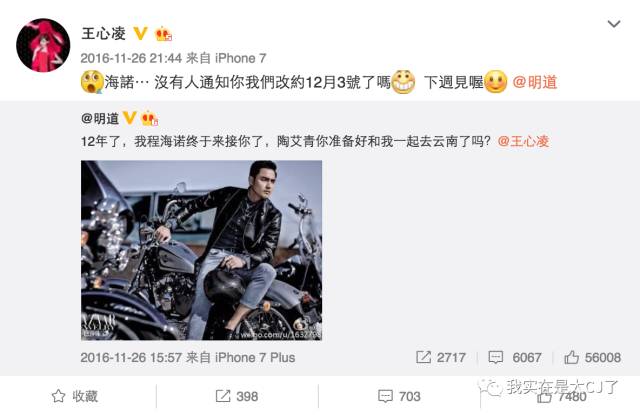Open the orange @明道 mention in post
640x415 pixels.
point(535,82)
